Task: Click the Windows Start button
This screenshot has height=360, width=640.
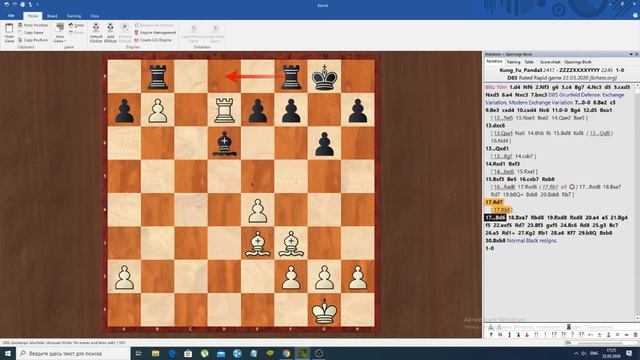Action: click(x=8, y=353)
